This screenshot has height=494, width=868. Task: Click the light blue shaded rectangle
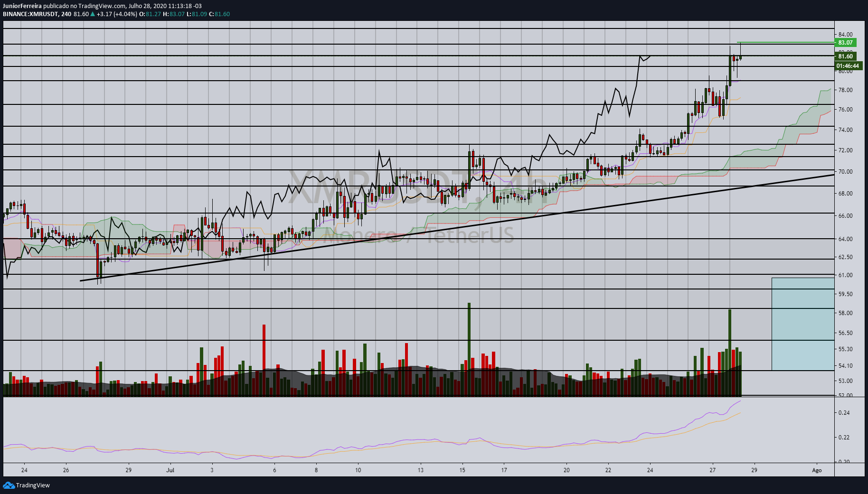point(803,324)
